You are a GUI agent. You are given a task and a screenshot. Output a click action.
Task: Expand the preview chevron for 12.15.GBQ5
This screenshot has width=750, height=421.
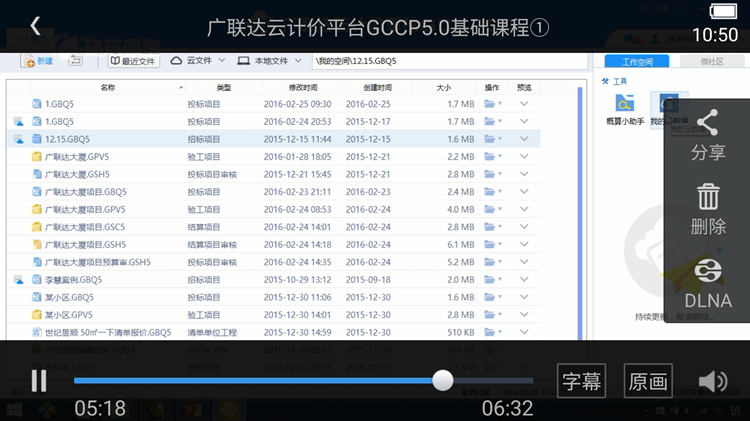coord(524,139)
